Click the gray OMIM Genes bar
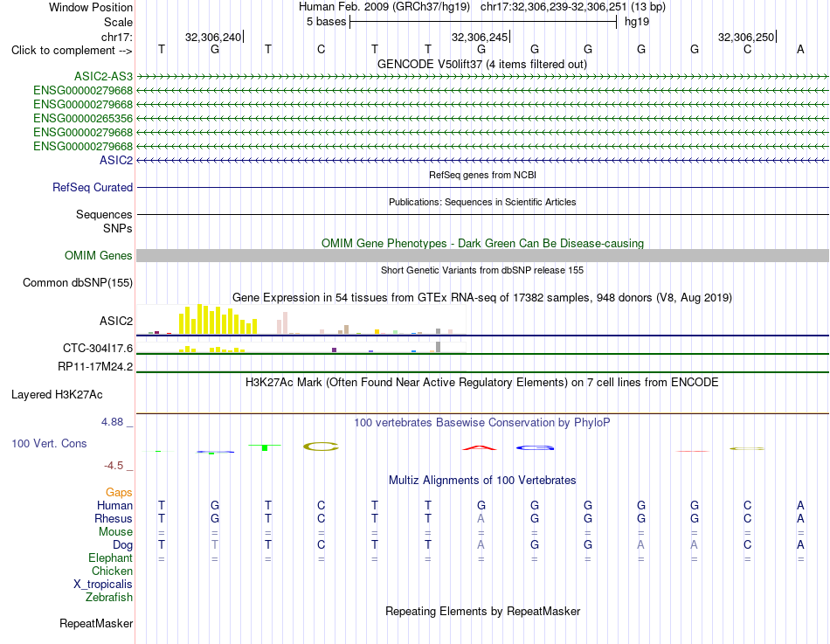The height and width of the screenshot is (644, 830). (x=482, y=256)
